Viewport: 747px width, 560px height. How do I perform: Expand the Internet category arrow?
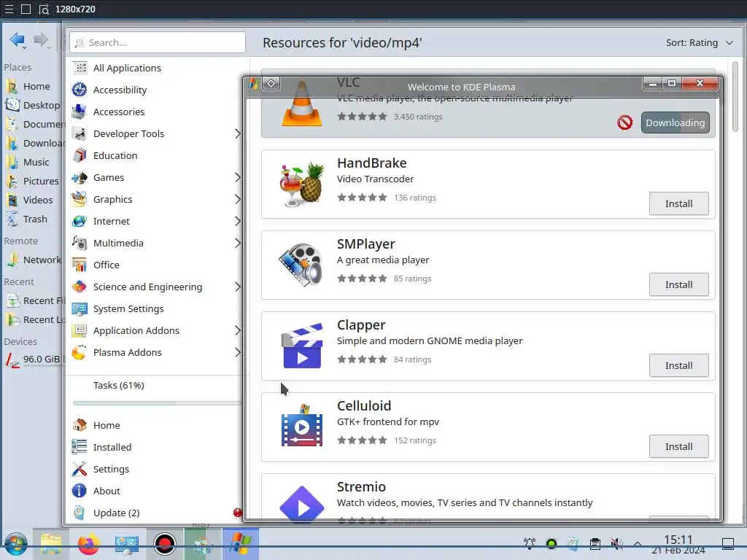tap(238, 221)
